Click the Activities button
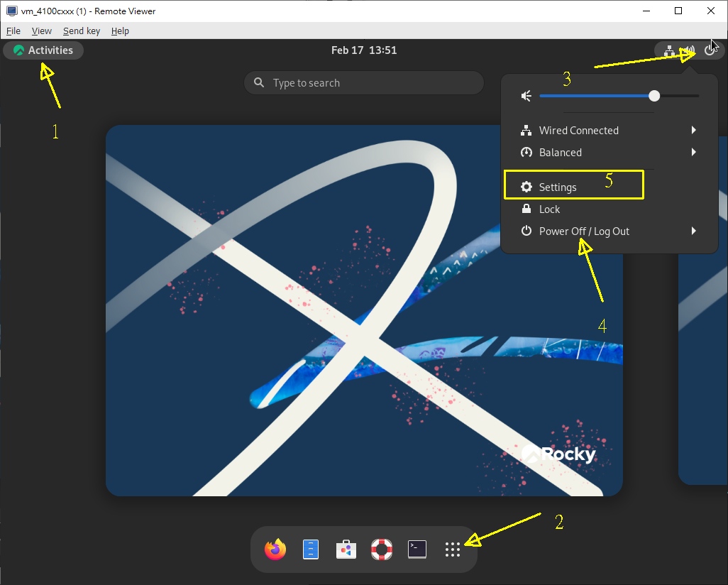 click(43, 50)
